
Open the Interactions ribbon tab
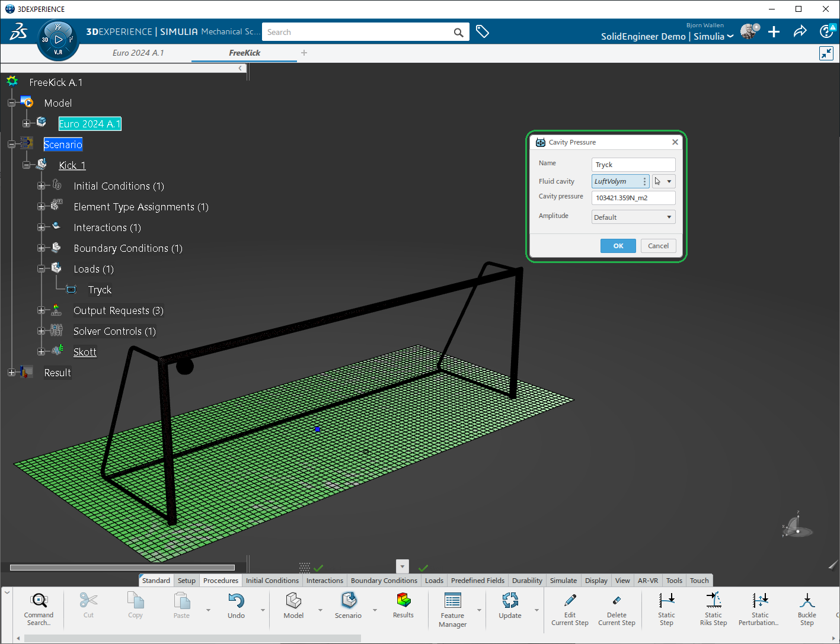click(x=324, y=581)
